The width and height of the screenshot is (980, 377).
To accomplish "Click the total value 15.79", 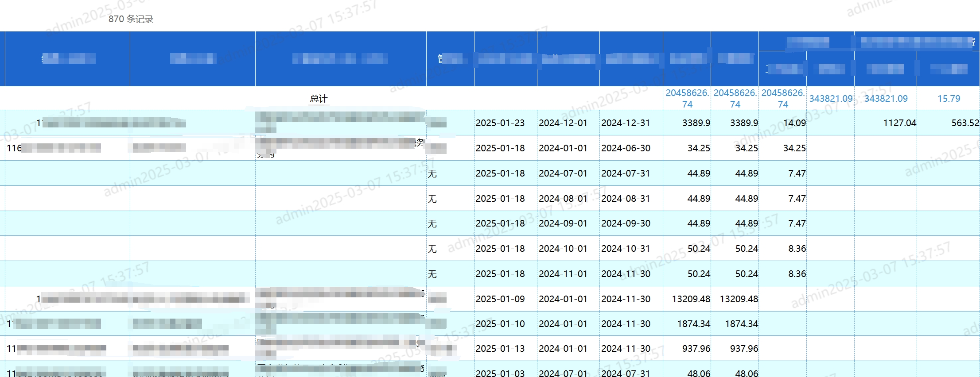I will 949,99.
